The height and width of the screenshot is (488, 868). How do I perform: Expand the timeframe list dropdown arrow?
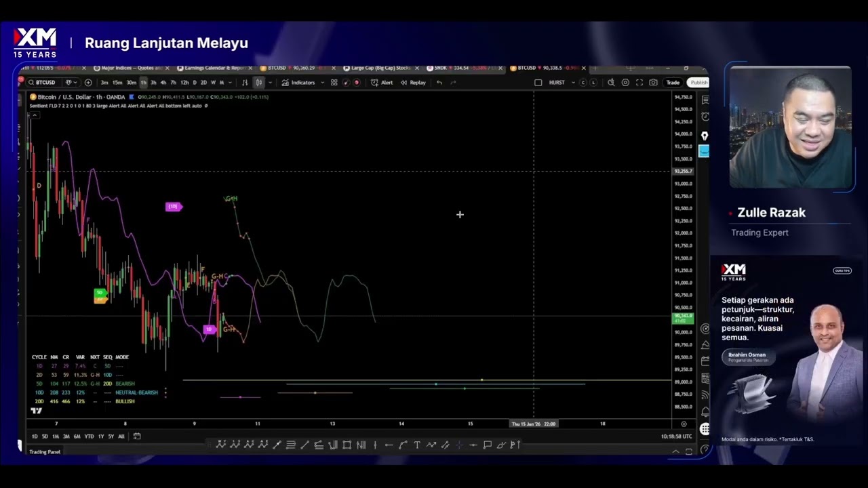(230, 83)
